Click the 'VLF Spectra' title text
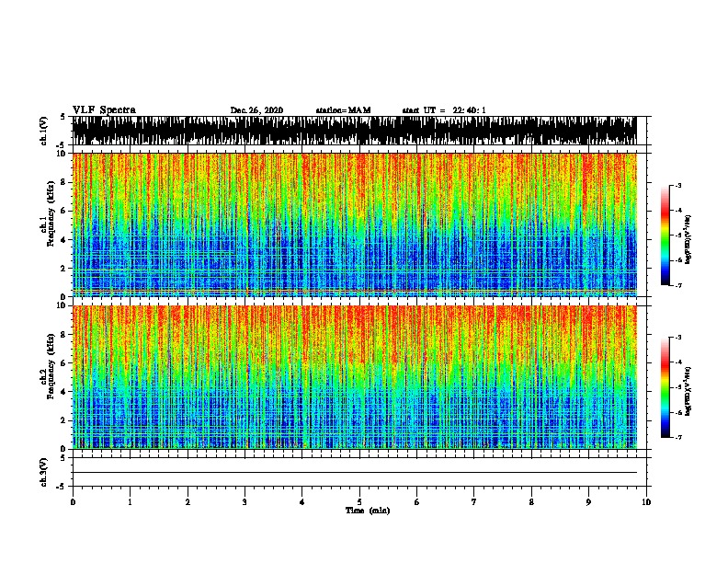The width and height of the screenshot is (728, 563). point(104,110)
